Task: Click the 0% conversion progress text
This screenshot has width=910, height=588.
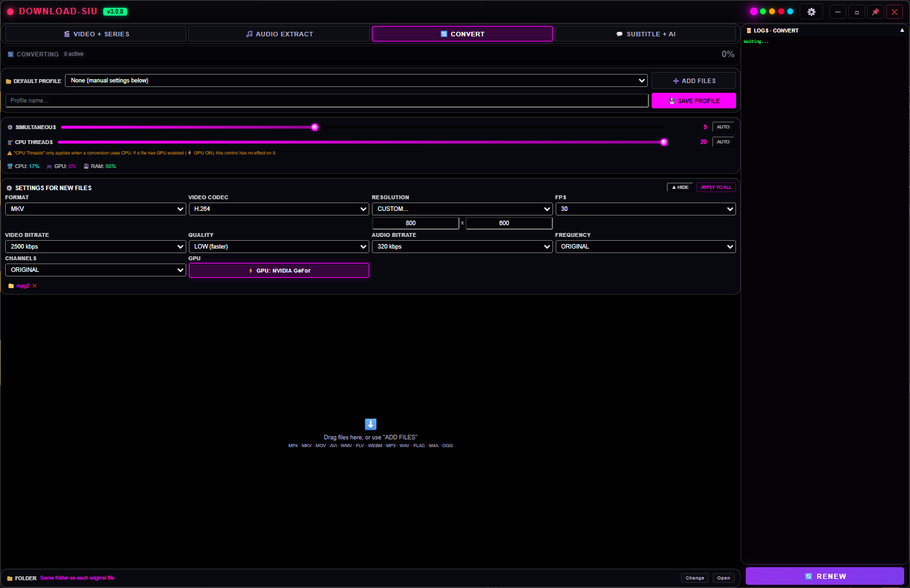Action: 728,54
